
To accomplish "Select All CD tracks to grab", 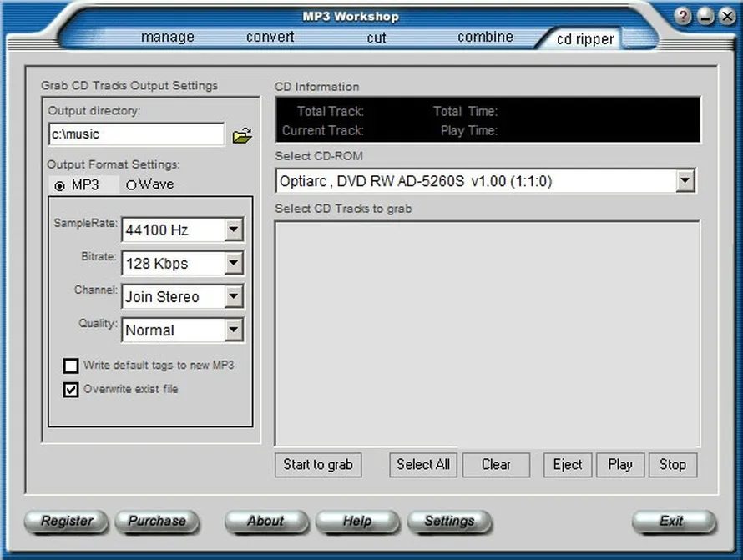I will click(x=423, y=465).
